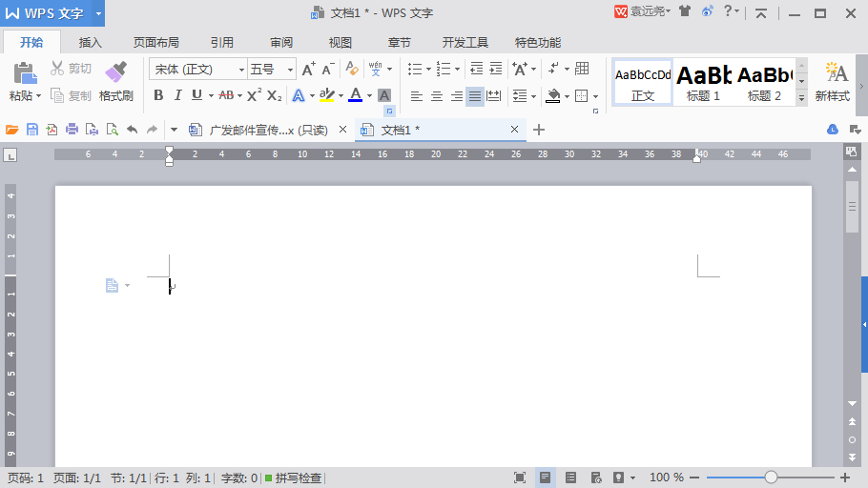Center align the paragraph
This screenshot has width=868, height=488.
pos(436,96)
